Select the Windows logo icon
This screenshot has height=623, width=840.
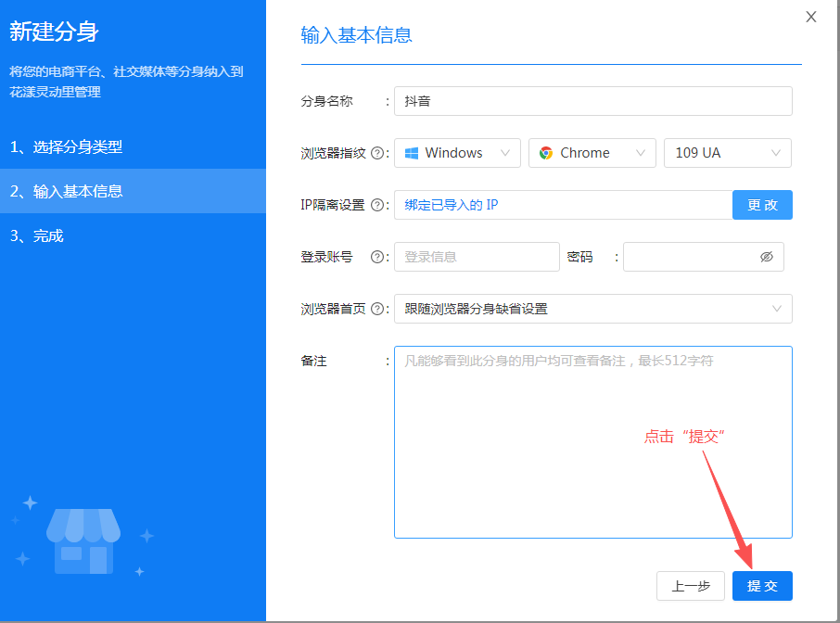(412, 152)
